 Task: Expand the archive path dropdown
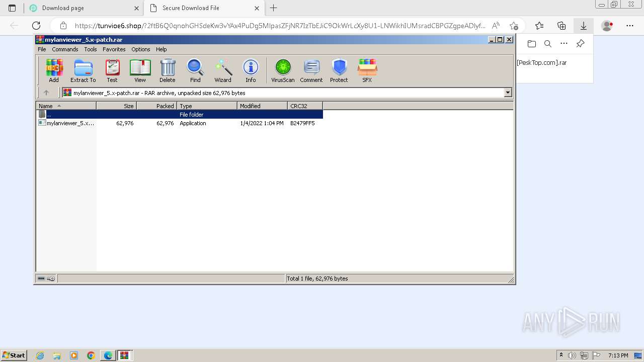(508, 93)
